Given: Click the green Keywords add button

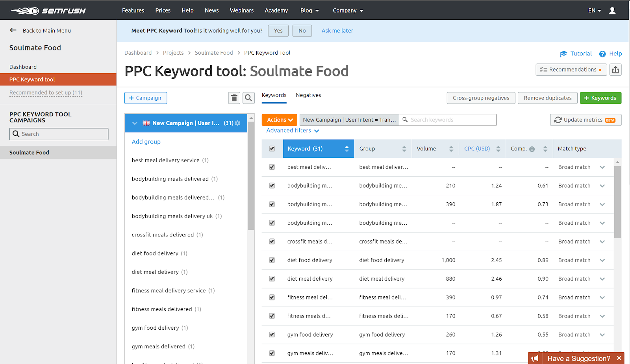Looking at the screenshot, I should [601, 98].
